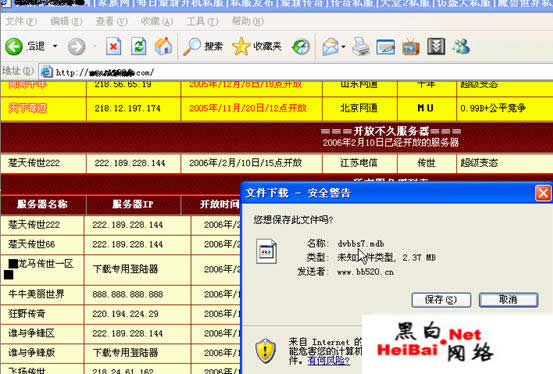Click 2006年/2月/10日/15点开放 cell
The width and height of the screenshot is (553, 374).
coord(245,163)
